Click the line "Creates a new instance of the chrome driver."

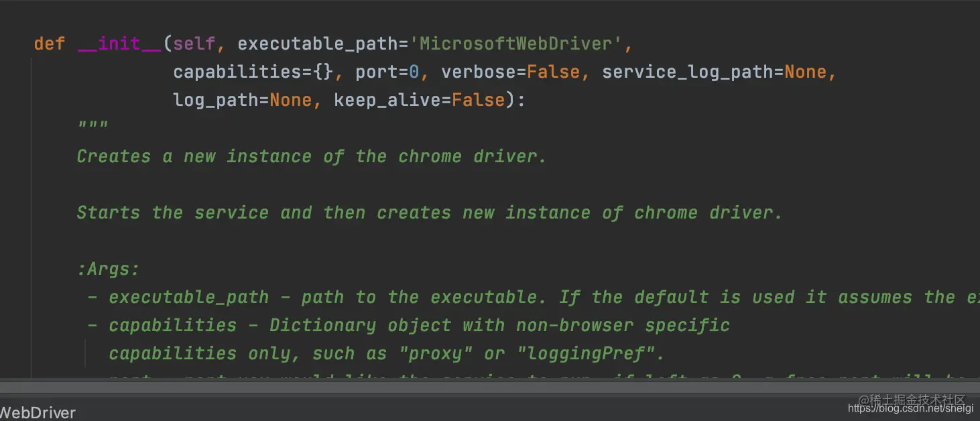click(312, 157)
